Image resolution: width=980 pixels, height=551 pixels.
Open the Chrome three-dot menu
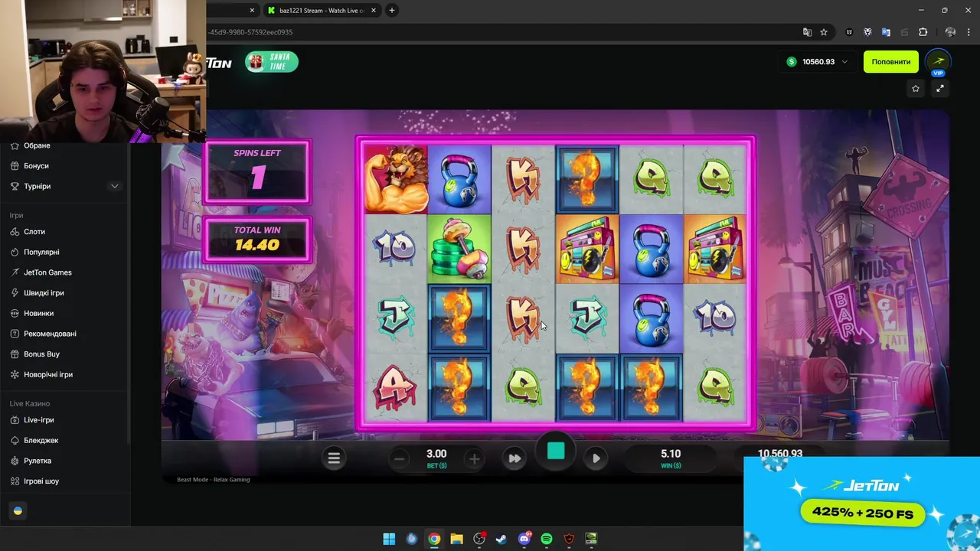coord(969,32)
